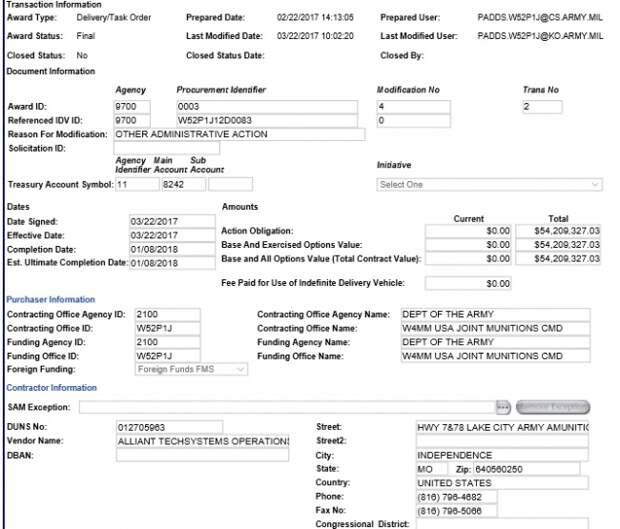Click the Funding Office ID field
This screenshot has width=620, height=529.
(x=168, y=356)
